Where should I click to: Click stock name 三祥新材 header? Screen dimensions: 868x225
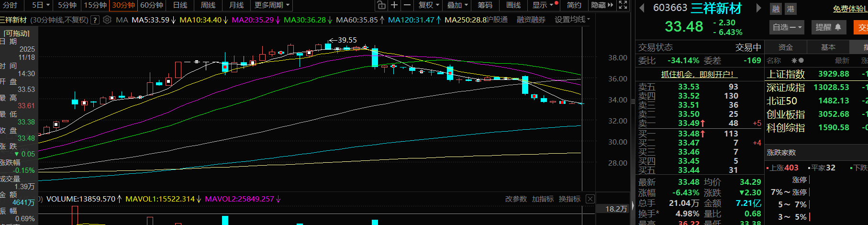tap(716, 8)
